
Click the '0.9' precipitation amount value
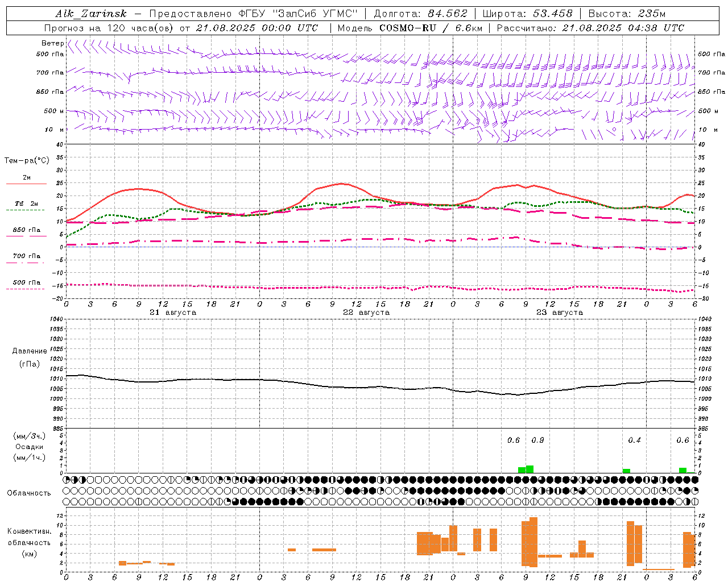coord(537,440)
